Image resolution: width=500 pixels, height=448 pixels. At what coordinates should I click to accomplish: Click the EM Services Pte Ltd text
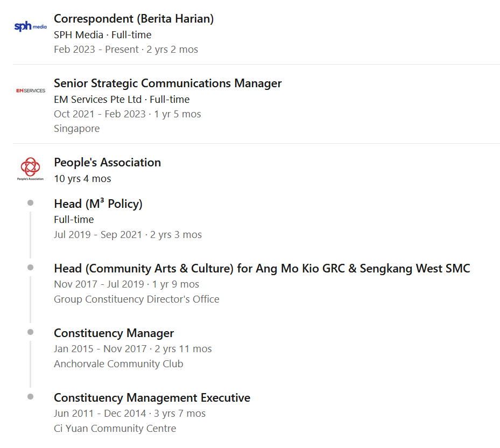pos(97,100)
